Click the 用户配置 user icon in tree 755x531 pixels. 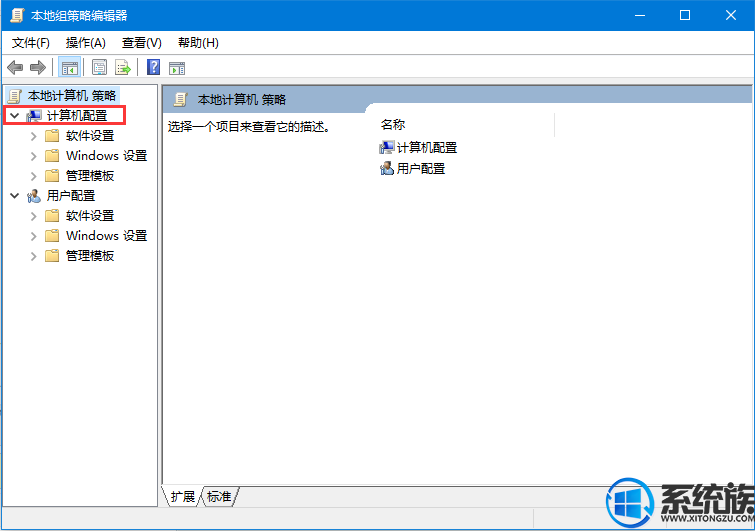point(34,196)
